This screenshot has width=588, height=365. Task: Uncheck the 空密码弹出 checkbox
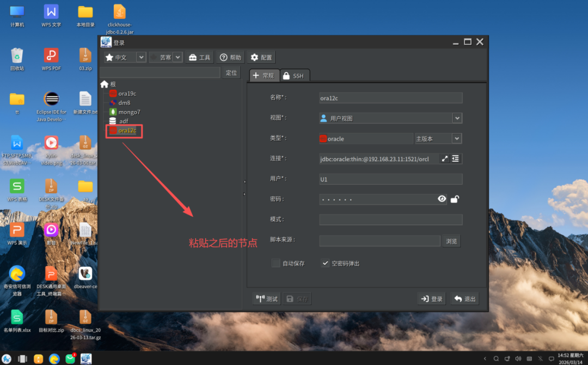click(x=325, y=263)
